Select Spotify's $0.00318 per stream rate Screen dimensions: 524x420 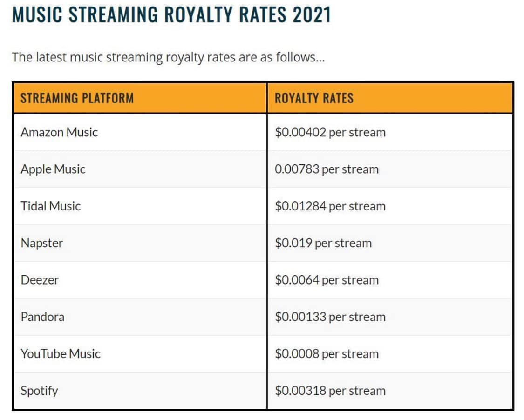[330, 391]
